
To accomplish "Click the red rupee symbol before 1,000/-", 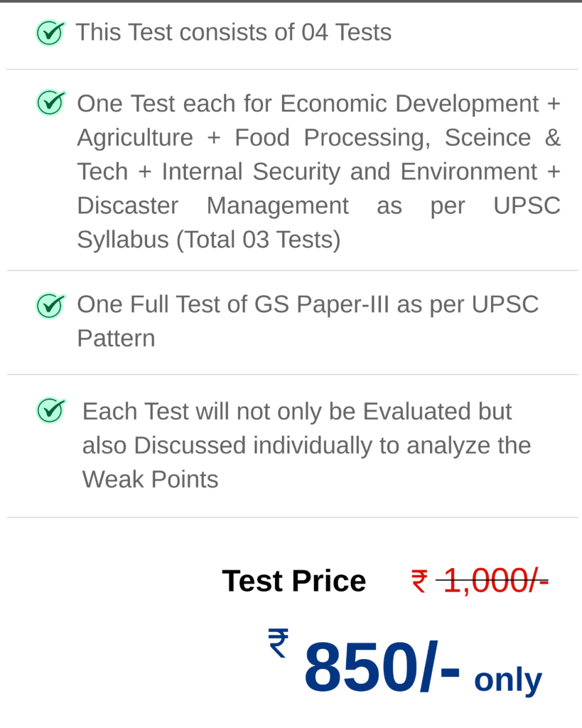I will (419, 582).
